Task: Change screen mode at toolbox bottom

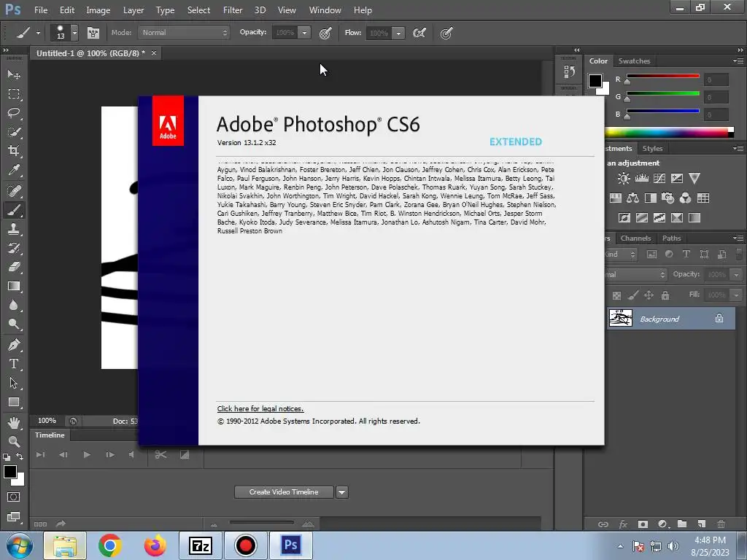Action: [13, 517]
